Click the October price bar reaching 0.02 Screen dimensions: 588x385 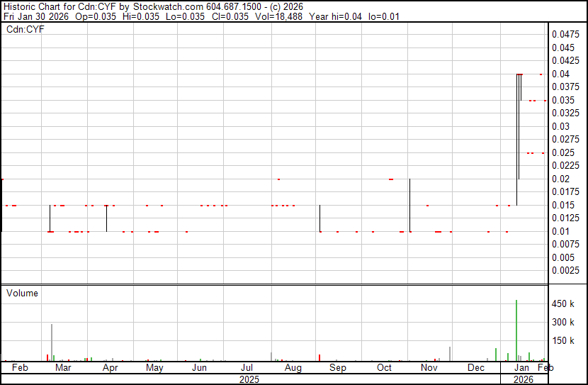[x=410, y=205]
